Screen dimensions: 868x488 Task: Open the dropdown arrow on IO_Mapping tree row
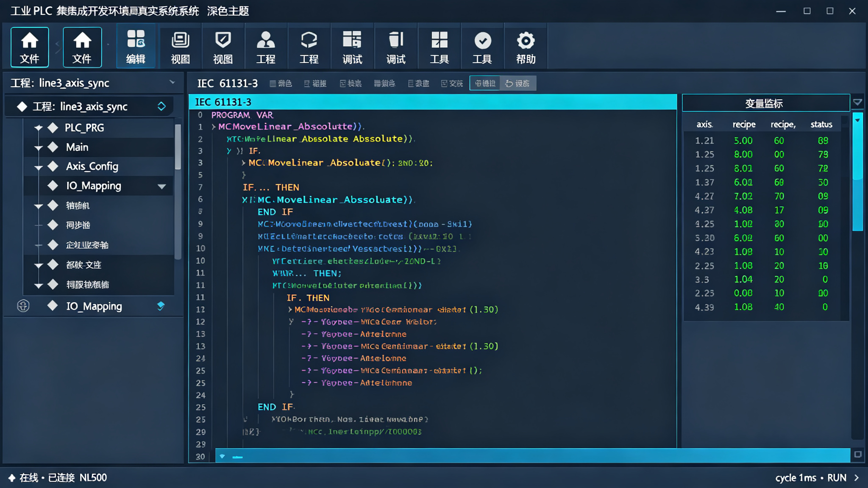(161, 186)
